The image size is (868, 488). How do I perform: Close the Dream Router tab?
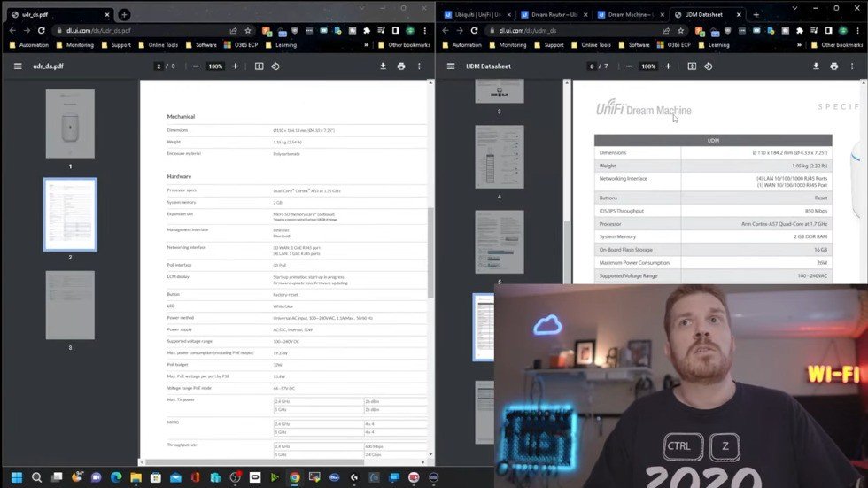pyautogui.click(x=585, y=15)
